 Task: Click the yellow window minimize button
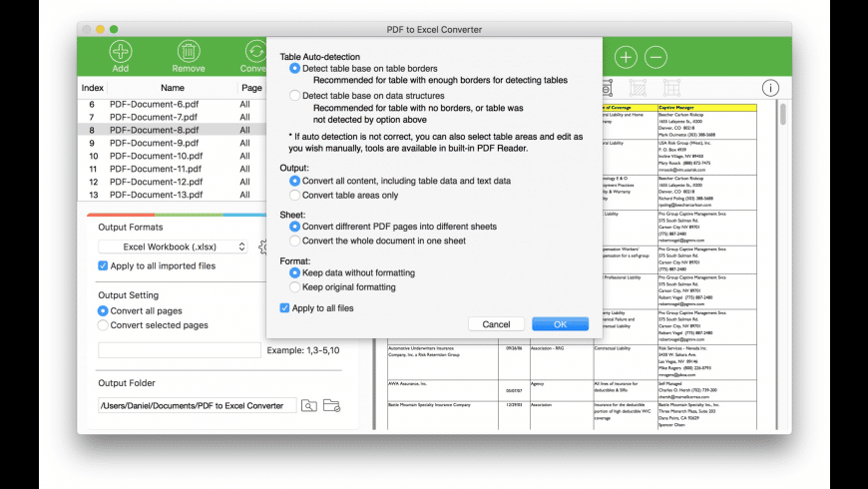(100, 29)
